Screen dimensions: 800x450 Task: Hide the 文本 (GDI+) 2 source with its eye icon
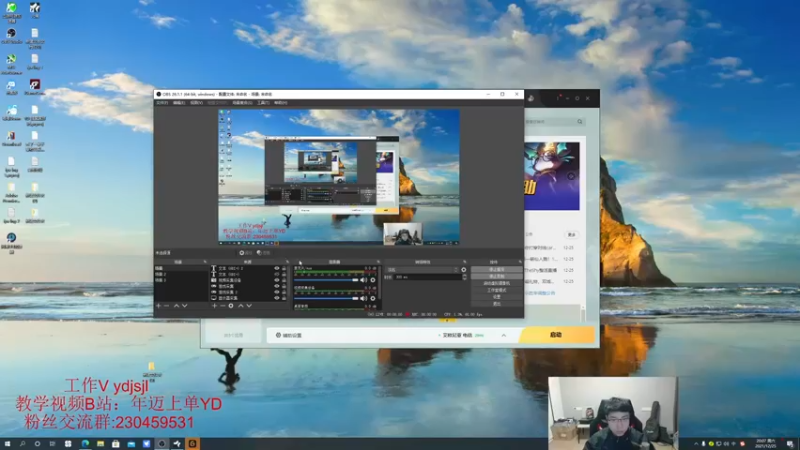[277, 268]
